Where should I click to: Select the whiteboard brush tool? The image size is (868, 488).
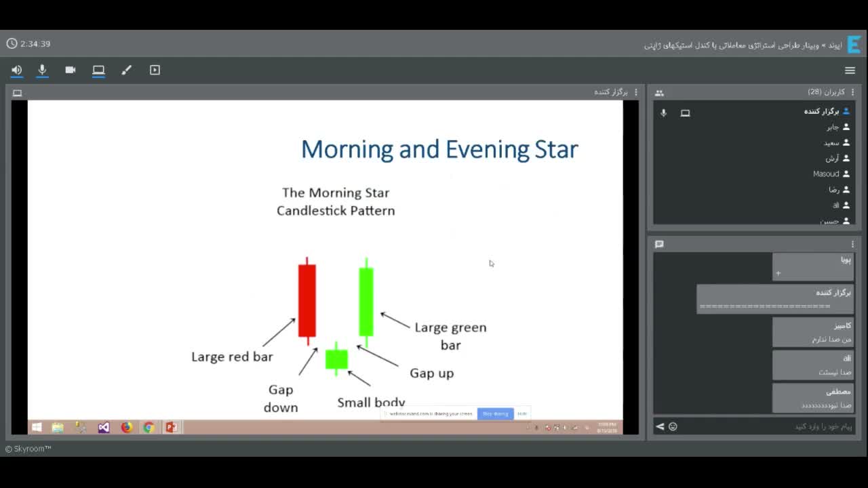point(127,70)
